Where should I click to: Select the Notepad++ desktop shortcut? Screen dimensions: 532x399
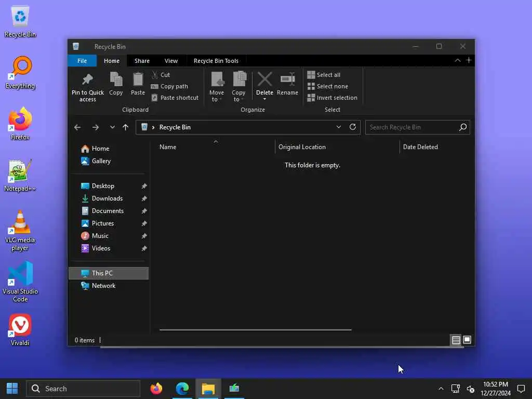pyautogui.click(x=20, y=176)
